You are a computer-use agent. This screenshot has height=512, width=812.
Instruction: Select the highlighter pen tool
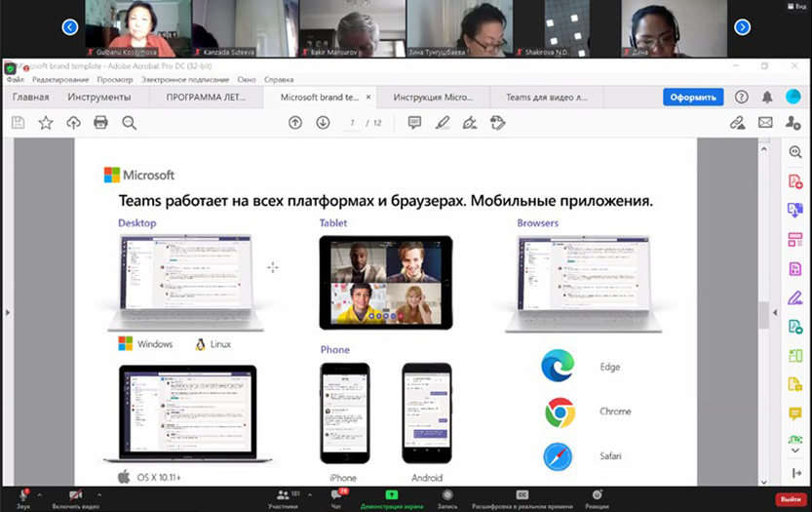click(x=442, y=123)
